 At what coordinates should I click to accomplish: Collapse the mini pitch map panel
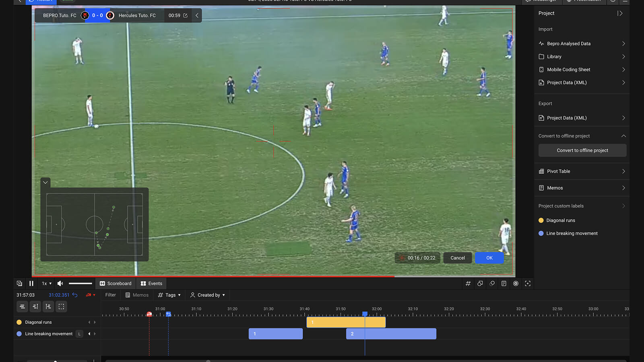click(x=45, y=182)
